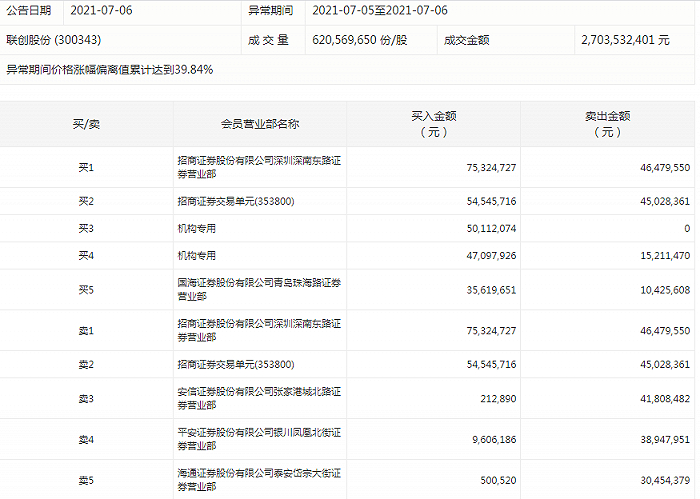Viewport: 700px width, 499px height.
Task: Click the 买3 row label
Action: (x=86, y=229)
